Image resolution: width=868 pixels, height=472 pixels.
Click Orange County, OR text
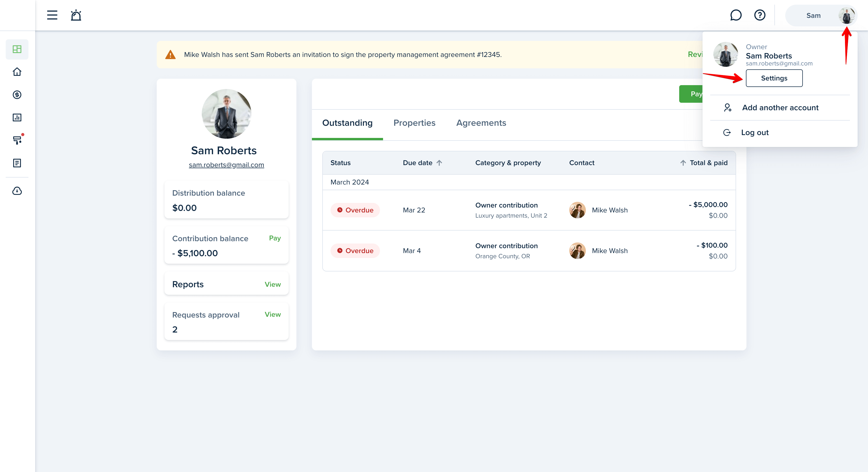[x=502, y=256]
